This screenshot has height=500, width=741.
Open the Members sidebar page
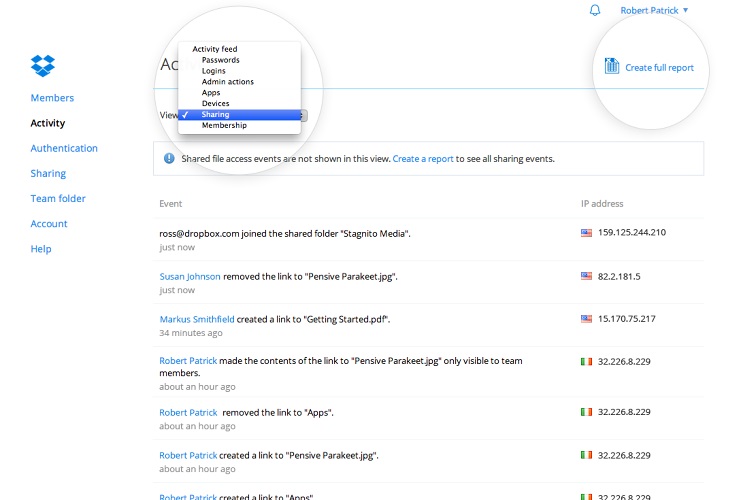click(52, 98)
